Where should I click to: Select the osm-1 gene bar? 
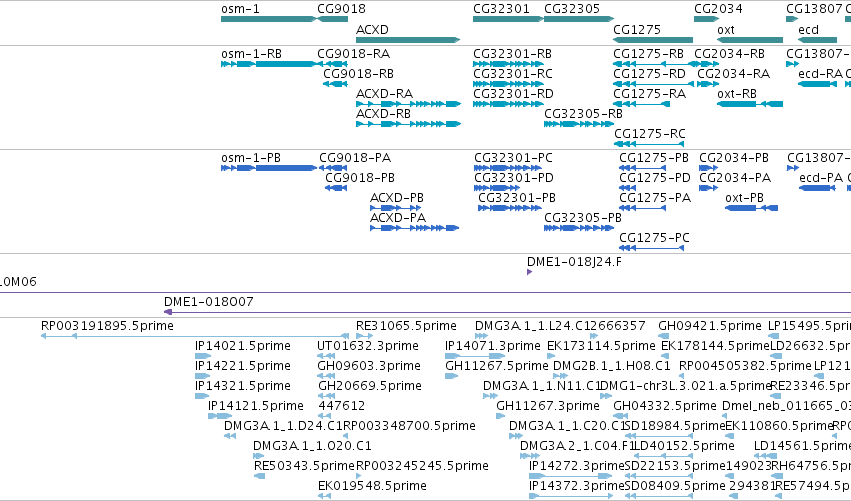point(269,19)
